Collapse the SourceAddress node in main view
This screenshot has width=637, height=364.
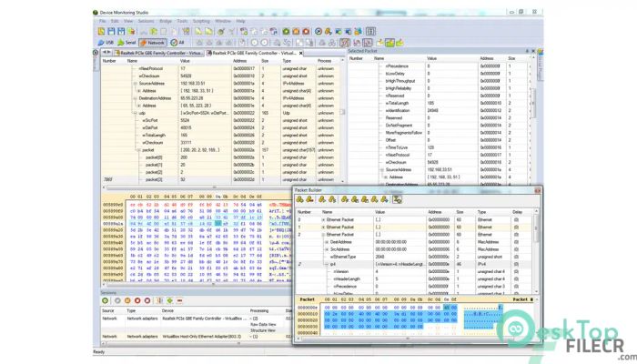[x=136, y=84]
